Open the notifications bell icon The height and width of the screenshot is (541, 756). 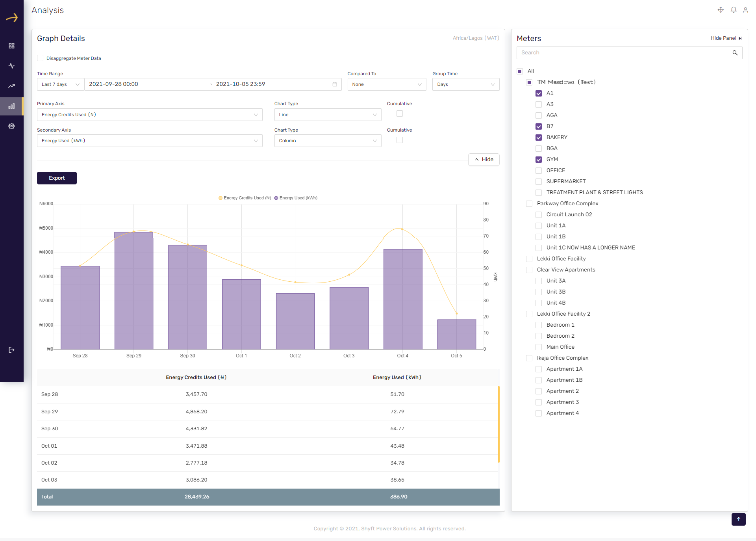(x=734, y=10)
